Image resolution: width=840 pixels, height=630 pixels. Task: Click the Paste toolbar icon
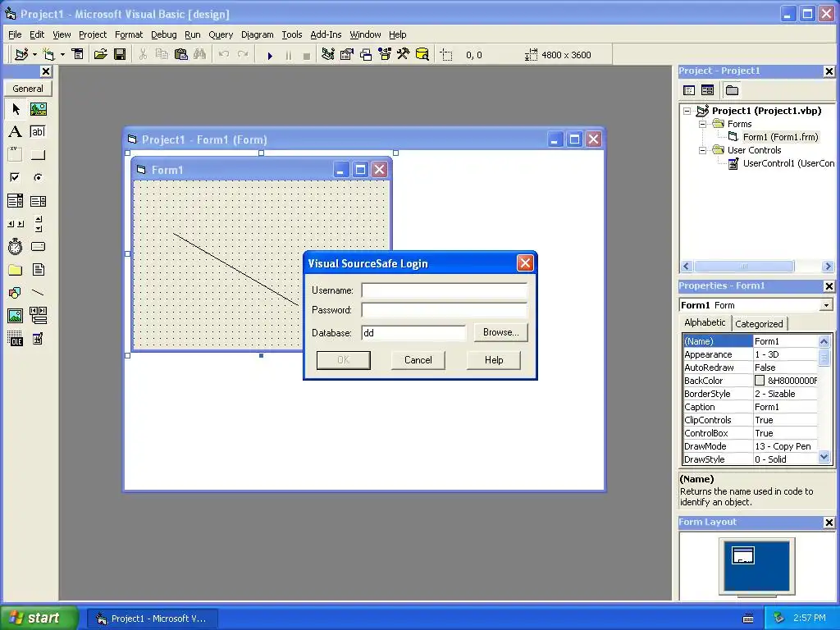coord(181,54)
